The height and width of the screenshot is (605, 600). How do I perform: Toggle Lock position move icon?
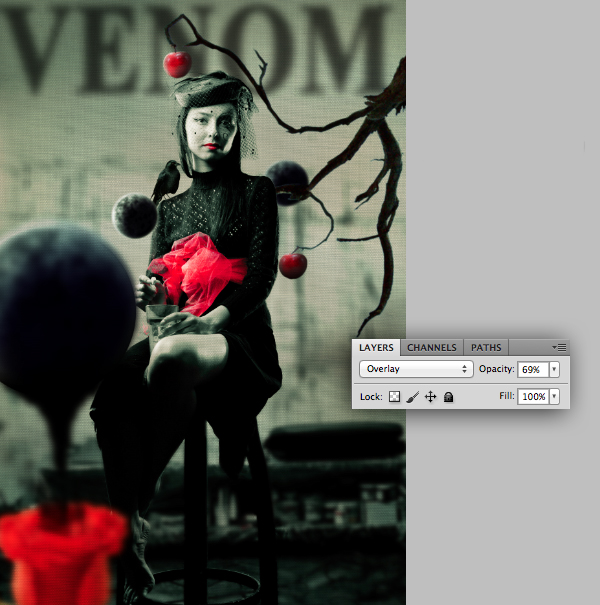point(430,397)
